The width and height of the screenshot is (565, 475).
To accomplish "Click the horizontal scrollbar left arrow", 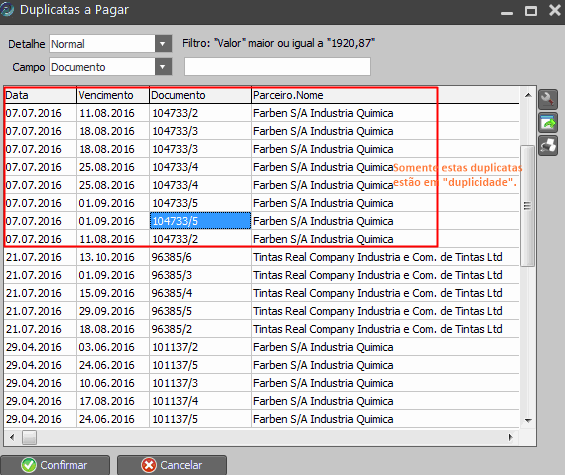I will point(12,437).
